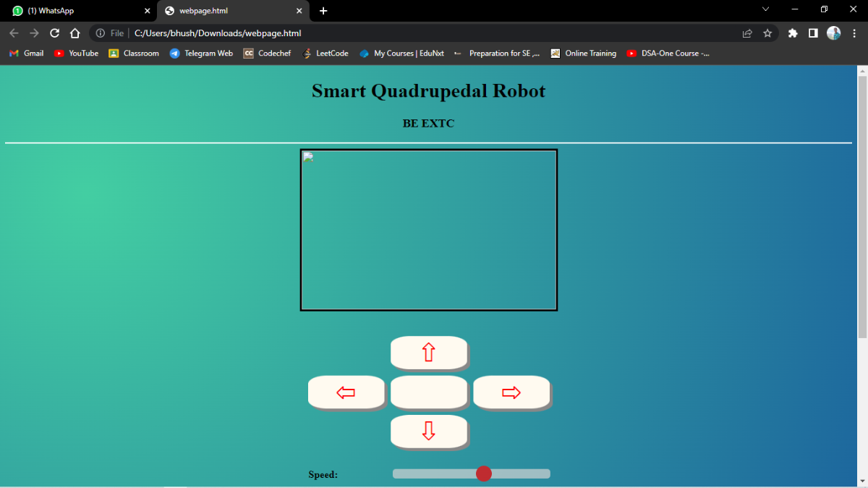Close the webpage.html tab
Image resolution: width=868 pixels, height=488 pixels.
(x=299, y=11)
